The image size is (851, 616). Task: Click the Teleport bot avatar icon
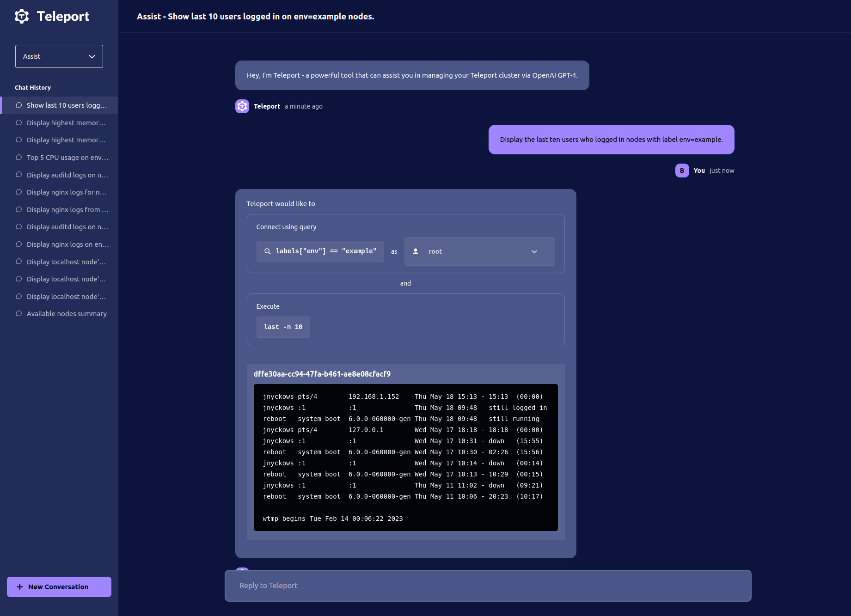pyautogui.click(x=242, y=106)
